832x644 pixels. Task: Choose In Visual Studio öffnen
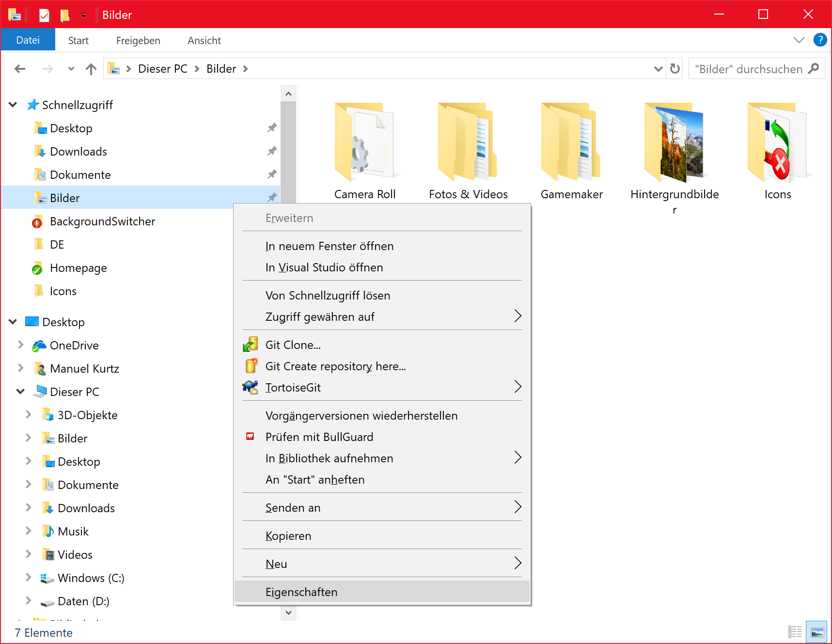coord(382,267)
